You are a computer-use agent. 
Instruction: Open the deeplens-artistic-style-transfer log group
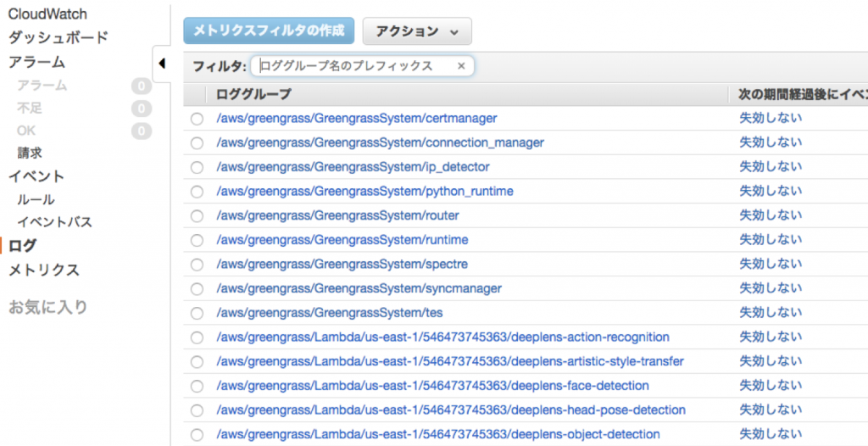(450, 362)
